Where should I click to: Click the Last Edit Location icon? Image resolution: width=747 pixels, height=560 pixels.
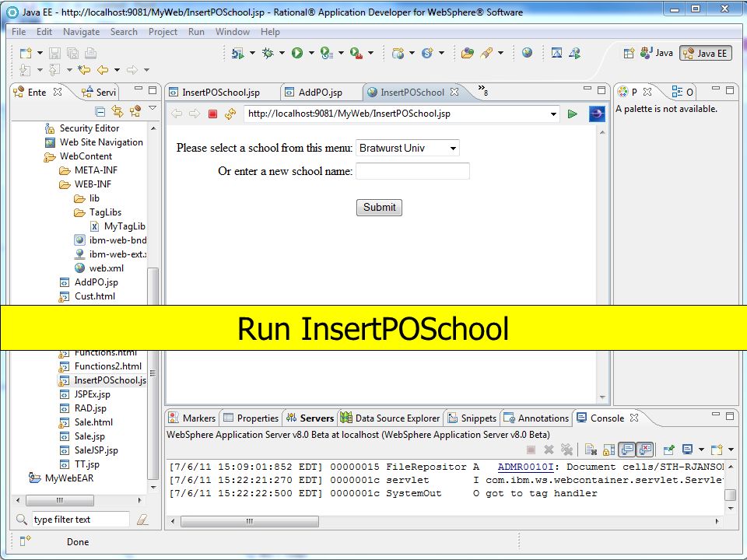(84, 70)
